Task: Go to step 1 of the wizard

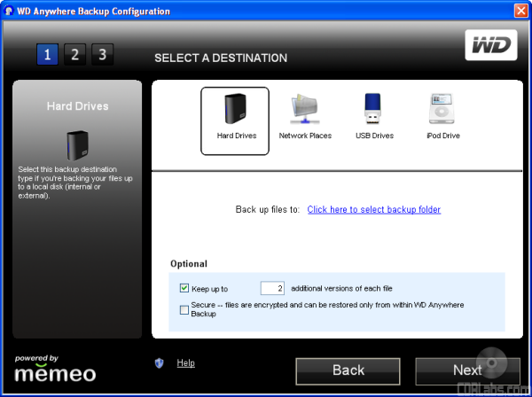Action: click(x=48, y=55)
